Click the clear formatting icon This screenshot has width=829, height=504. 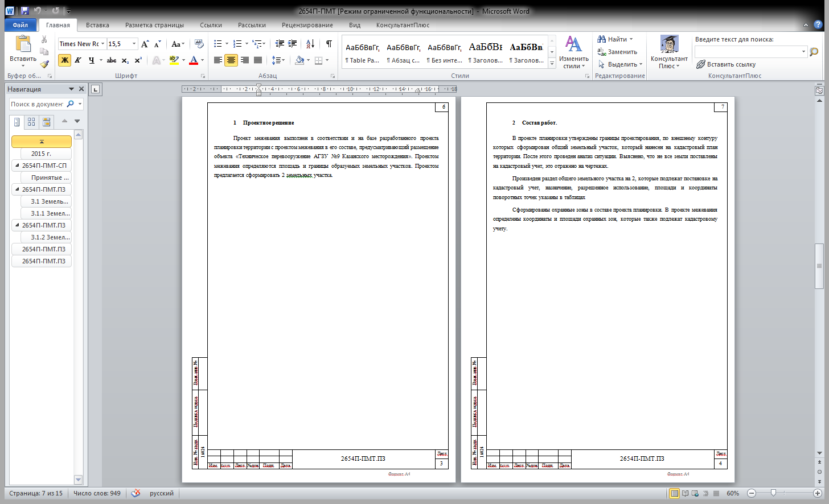tap(199, 44)
